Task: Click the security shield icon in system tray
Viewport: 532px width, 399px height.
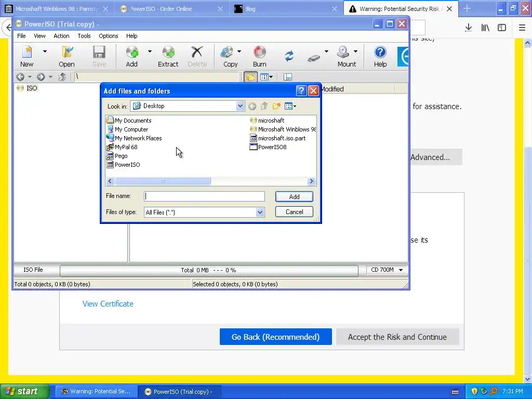Action: pyautogui.click(x=474, y=391)
